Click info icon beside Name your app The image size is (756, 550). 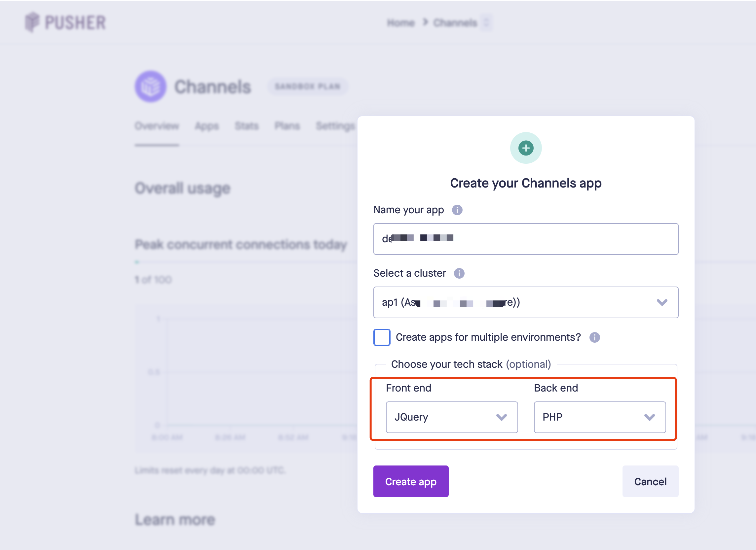pyautogui.click(x=457, y=210)
